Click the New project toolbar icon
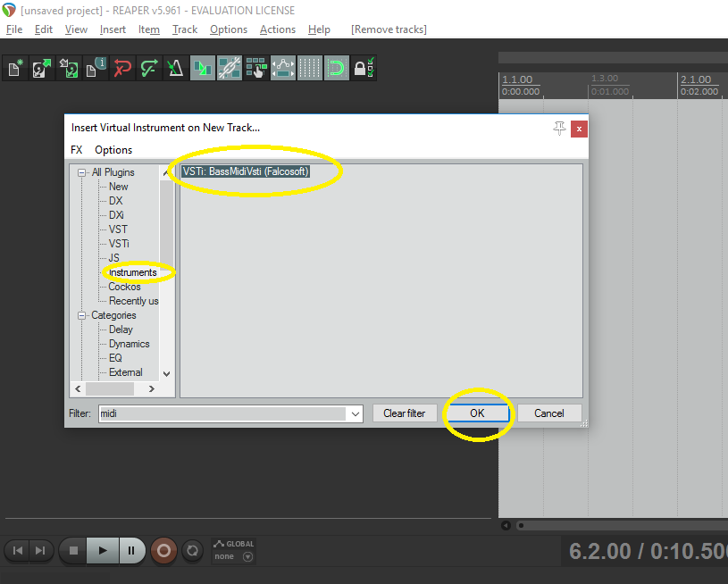The width and height of the screenshot is (728, 584). click(x=16, y=68)
